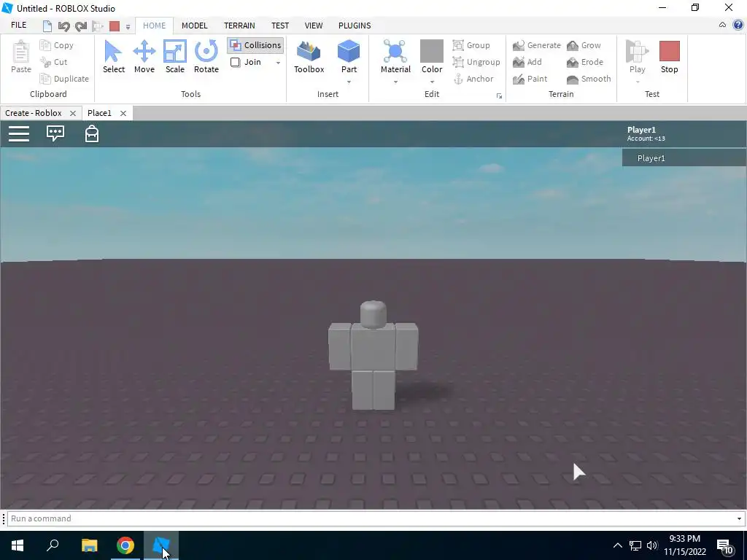Click Copy in the Clipboard group
The image size is (747, 560).
tap(57, 45)
